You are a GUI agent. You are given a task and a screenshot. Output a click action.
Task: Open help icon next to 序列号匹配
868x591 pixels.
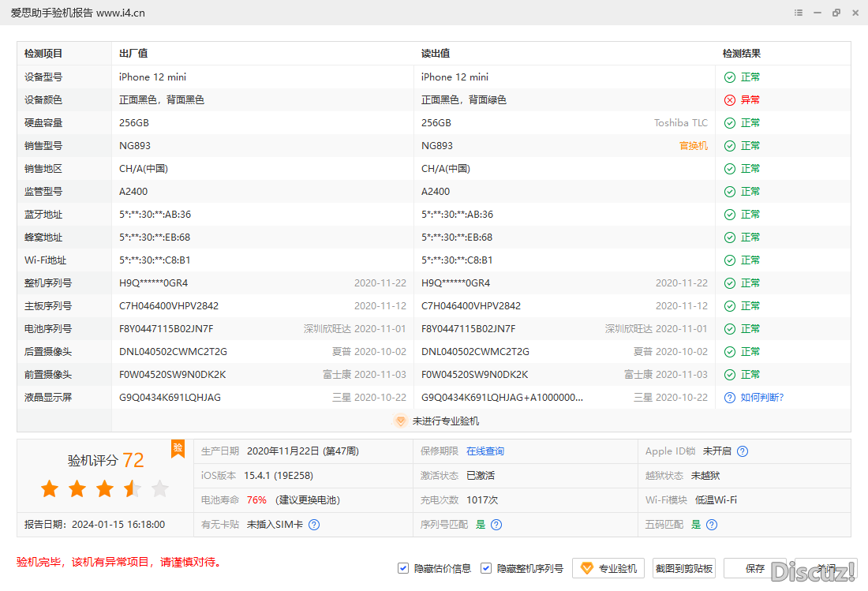496,525
